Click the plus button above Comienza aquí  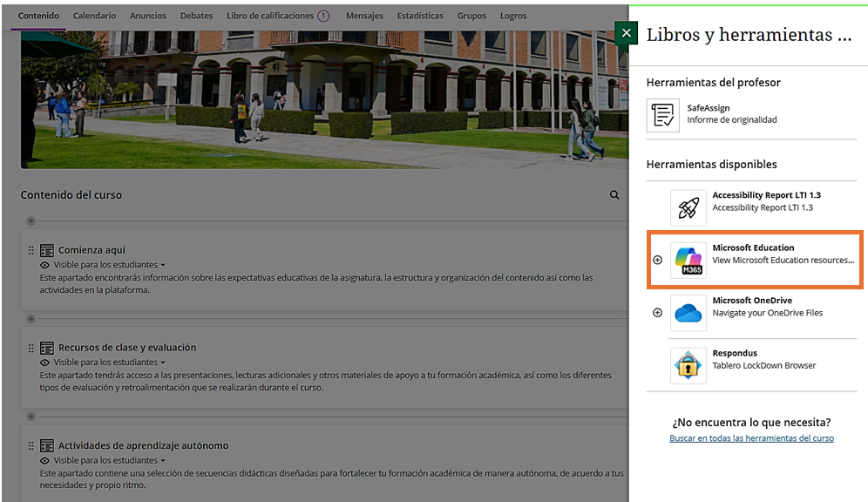tap(31, 220)
